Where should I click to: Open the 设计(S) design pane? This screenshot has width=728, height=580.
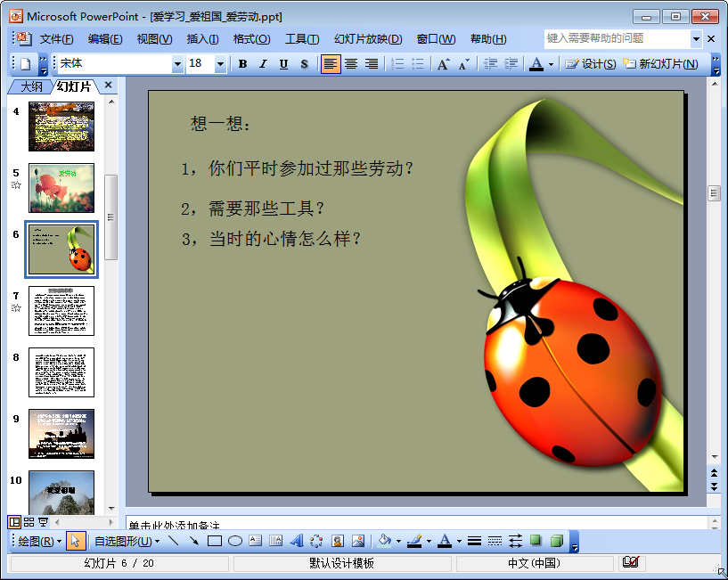[591, 63]
